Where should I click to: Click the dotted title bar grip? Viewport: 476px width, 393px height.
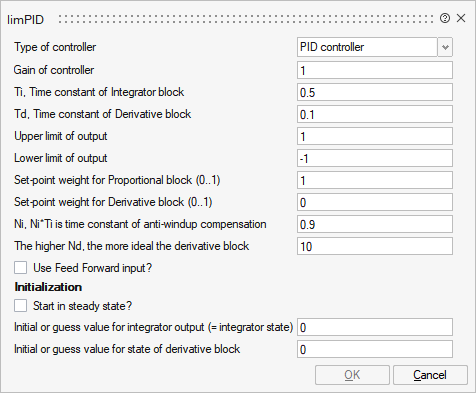[246, 19]
